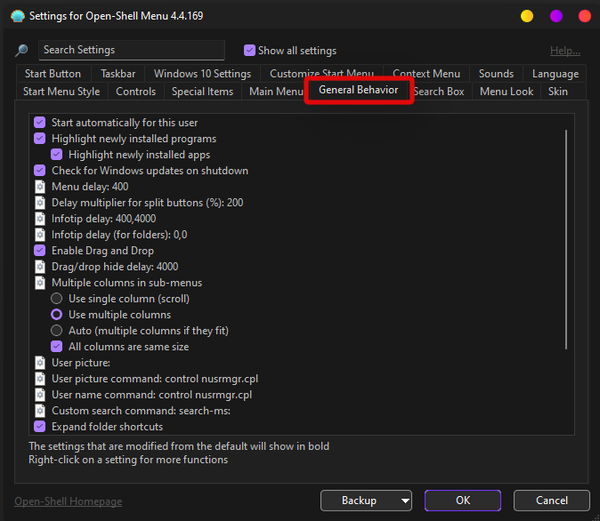Image resolution: width=600 pixels, height=521 pixels.
Task: Choose Auto (multiple columns if they fit)
Action: point(57,331)
